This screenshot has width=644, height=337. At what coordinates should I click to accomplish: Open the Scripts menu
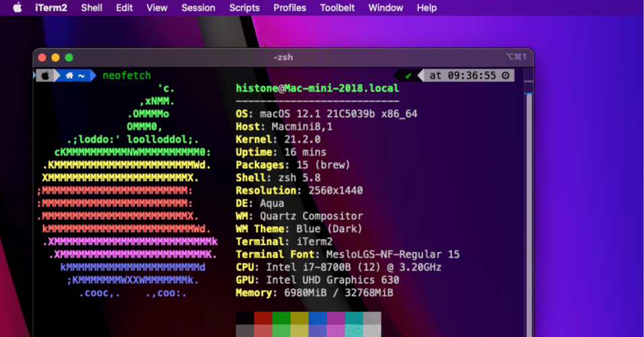(244, 8)
